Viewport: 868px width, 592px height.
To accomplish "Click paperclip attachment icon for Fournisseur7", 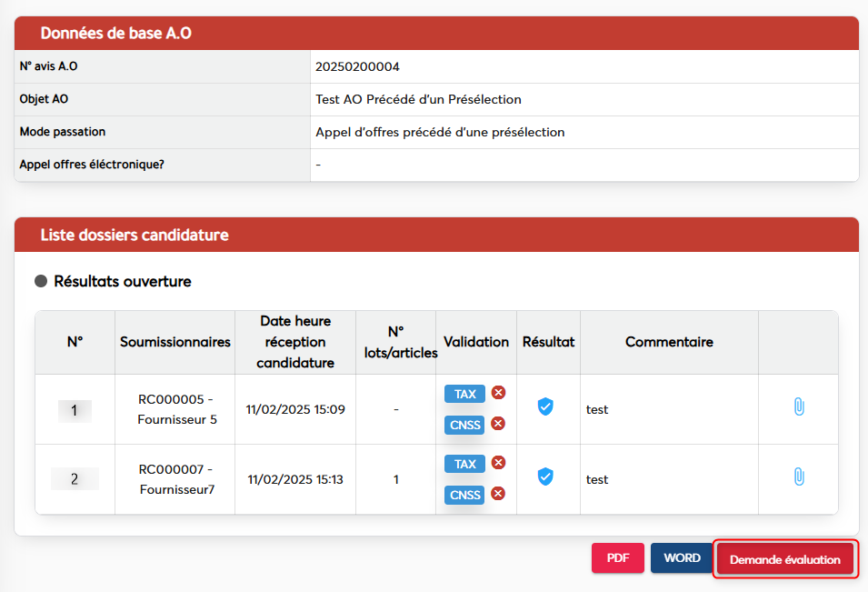I will pyautogui.click(x=799, y=477).
